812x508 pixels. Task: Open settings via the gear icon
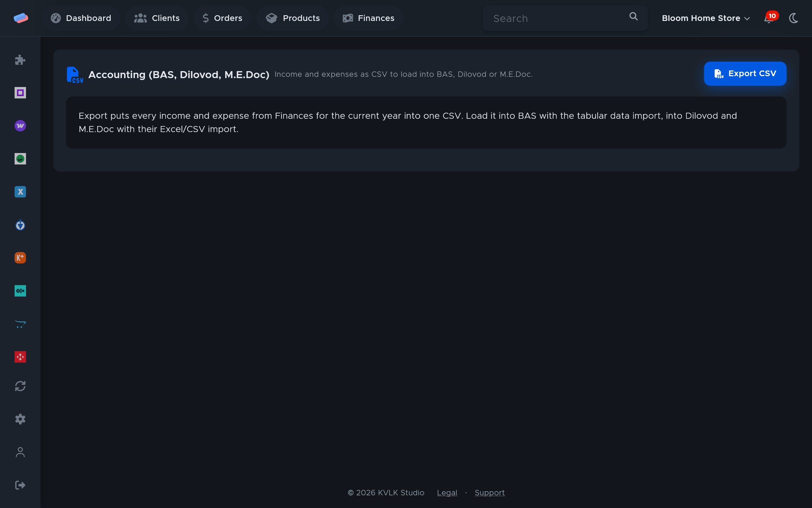tap(20, 419)
